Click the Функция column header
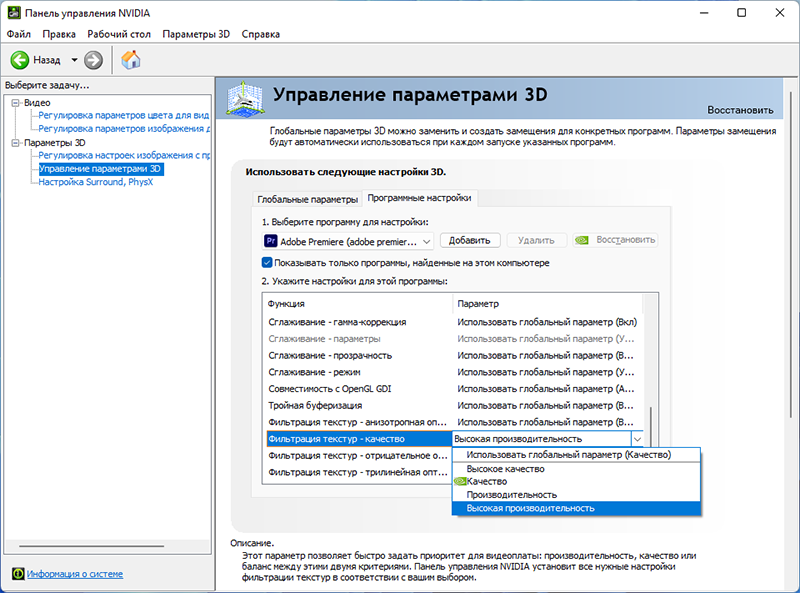 click(358, 304)
